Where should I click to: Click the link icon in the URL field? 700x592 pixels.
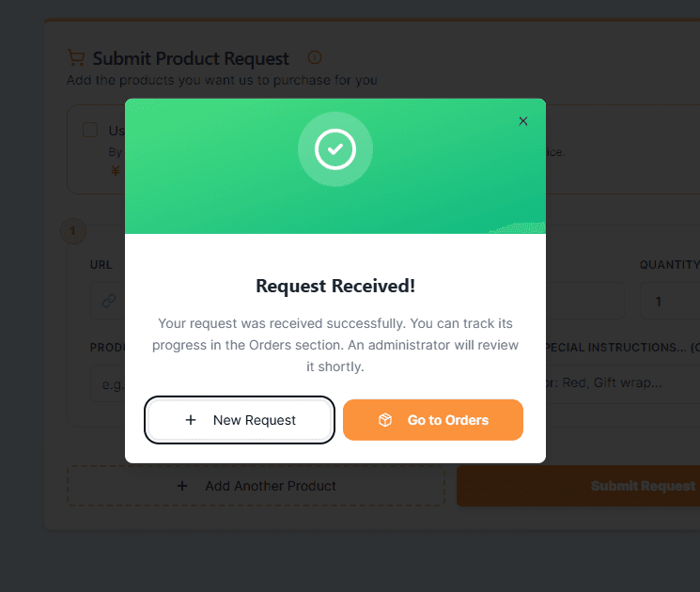point(108,302)
